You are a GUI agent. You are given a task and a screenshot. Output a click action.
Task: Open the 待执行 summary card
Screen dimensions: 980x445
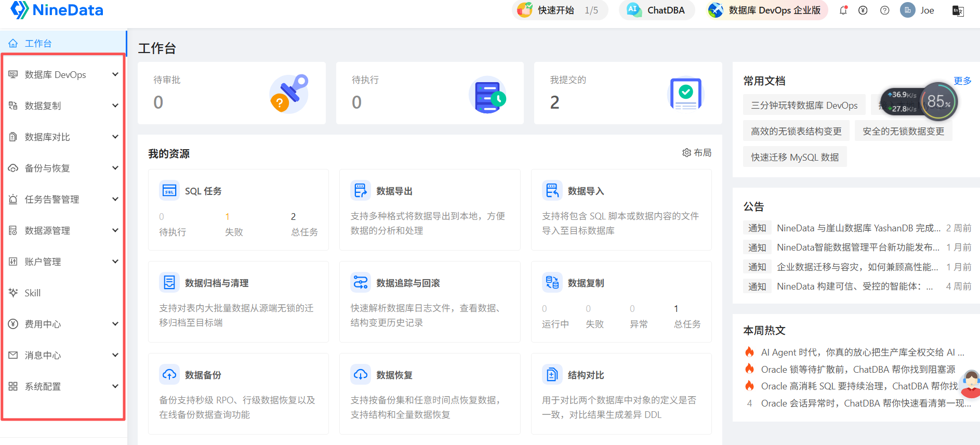point(430,93)
